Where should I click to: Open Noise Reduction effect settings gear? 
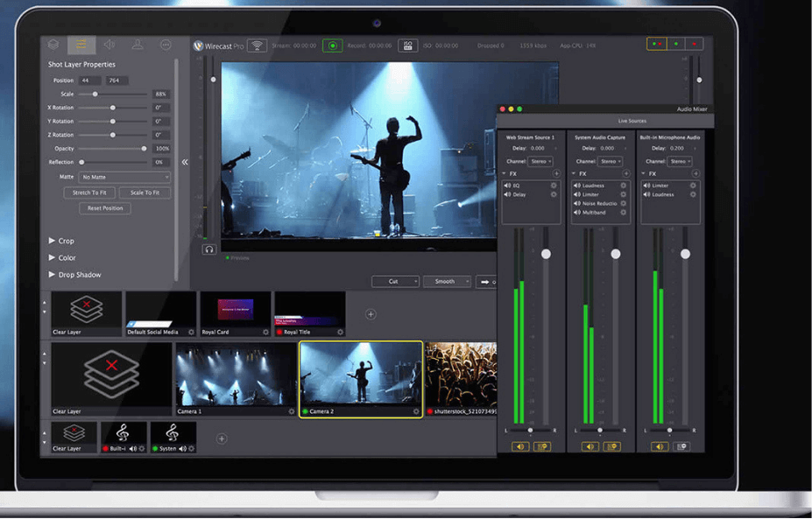pos(624,203)
